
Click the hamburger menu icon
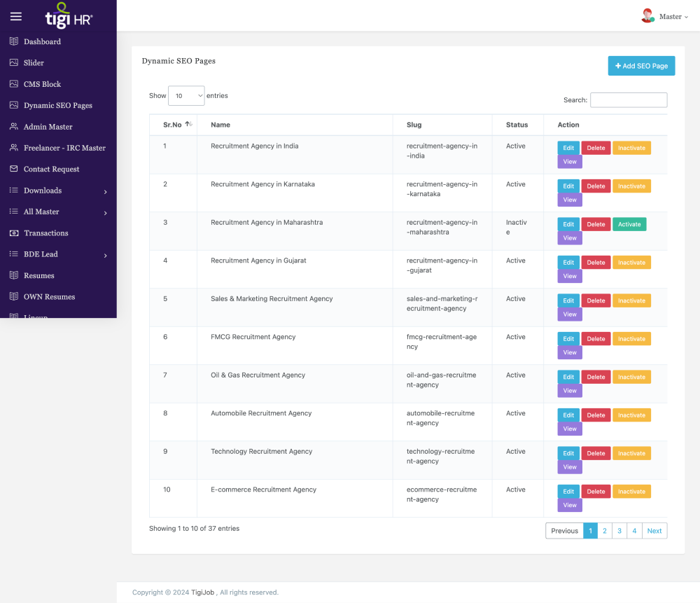[15, 17]
